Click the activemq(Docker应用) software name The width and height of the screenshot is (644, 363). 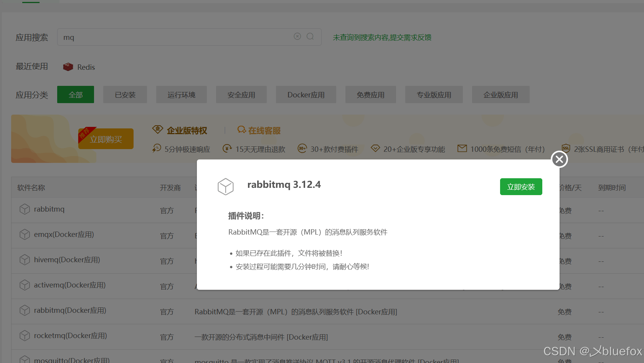click(70, 285)
